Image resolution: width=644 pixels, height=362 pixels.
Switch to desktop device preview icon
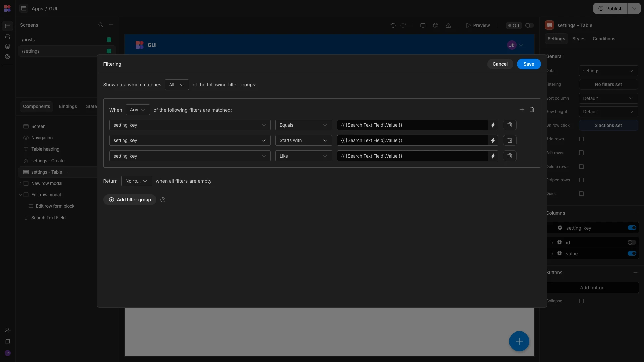pos(423,25)
